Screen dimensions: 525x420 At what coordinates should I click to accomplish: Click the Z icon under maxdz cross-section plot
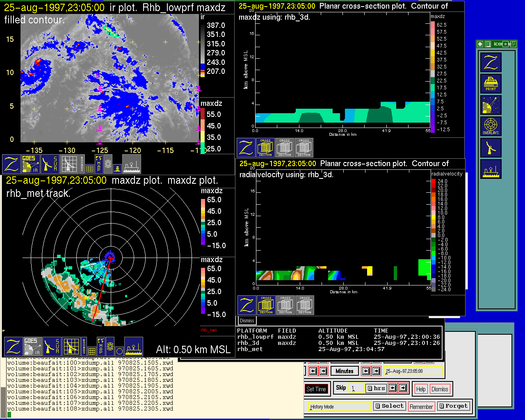(x=246, y=148)
